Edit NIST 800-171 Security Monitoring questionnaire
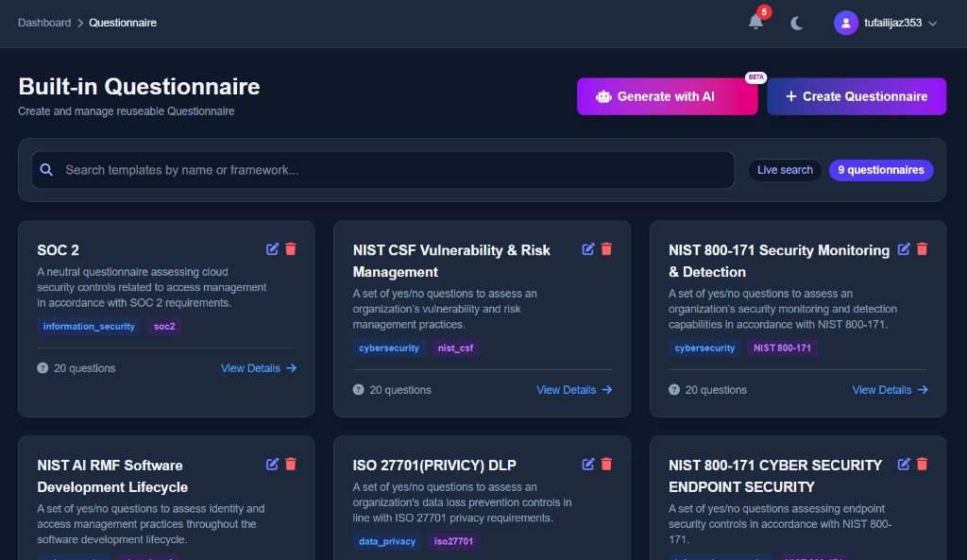 tap(904, 248)
